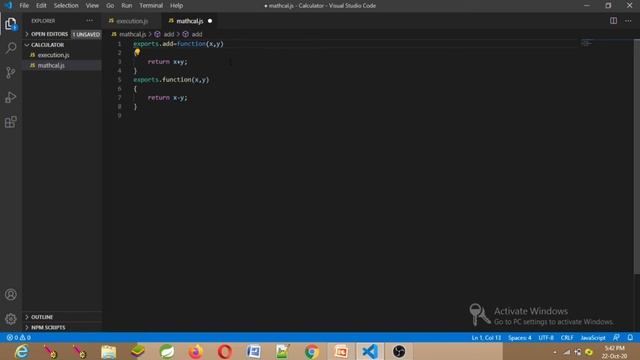Image resolution: width=640 pixels, height=360 pixels.
Task: Open the Run menu
Action: pos(127,6)
